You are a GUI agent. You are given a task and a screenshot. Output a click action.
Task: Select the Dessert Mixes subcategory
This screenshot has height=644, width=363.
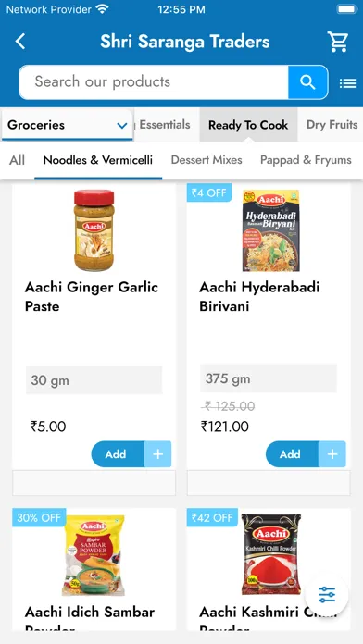coord(207,160)
